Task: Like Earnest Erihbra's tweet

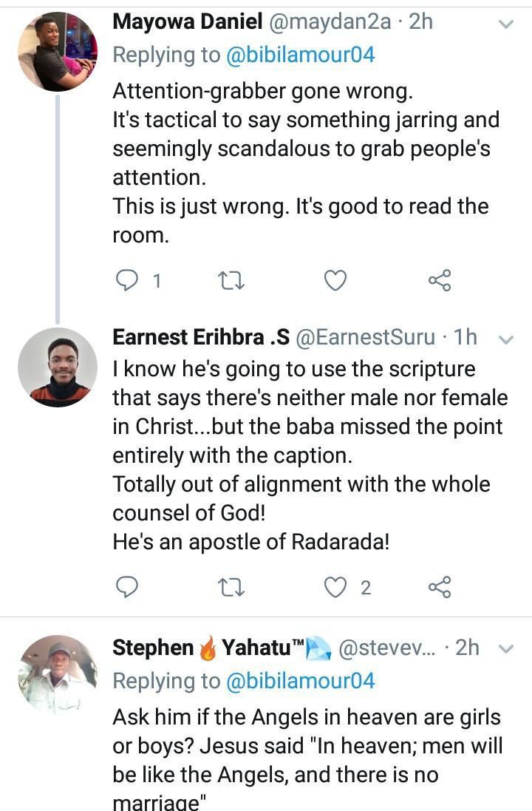Action: (x=336, y=588)
